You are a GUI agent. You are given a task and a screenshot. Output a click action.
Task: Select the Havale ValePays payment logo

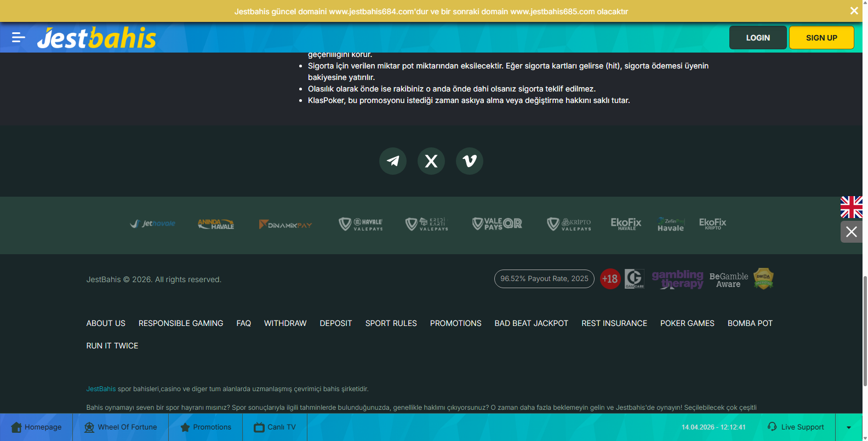[x=361, y=224]
